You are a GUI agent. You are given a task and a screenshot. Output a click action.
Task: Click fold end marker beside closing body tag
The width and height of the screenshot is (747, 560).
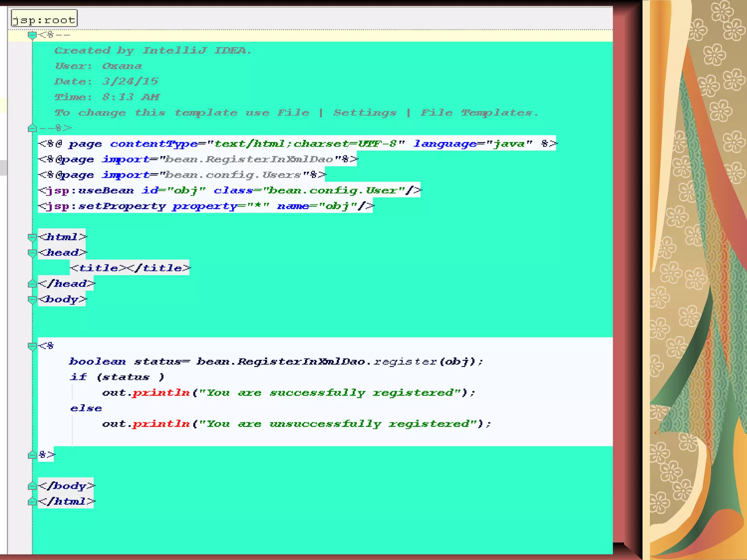click(x=32, y=486)
